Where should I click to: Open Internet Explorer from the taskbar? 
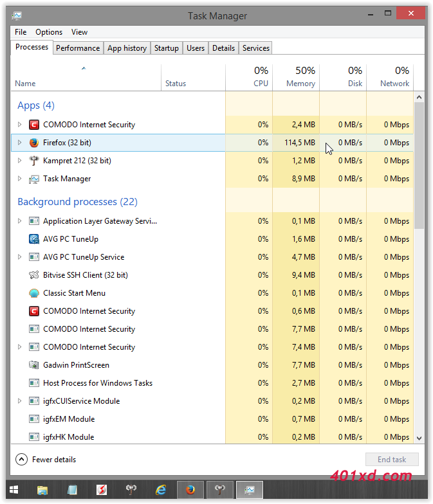pyautogui.click(x=161, y=490)
